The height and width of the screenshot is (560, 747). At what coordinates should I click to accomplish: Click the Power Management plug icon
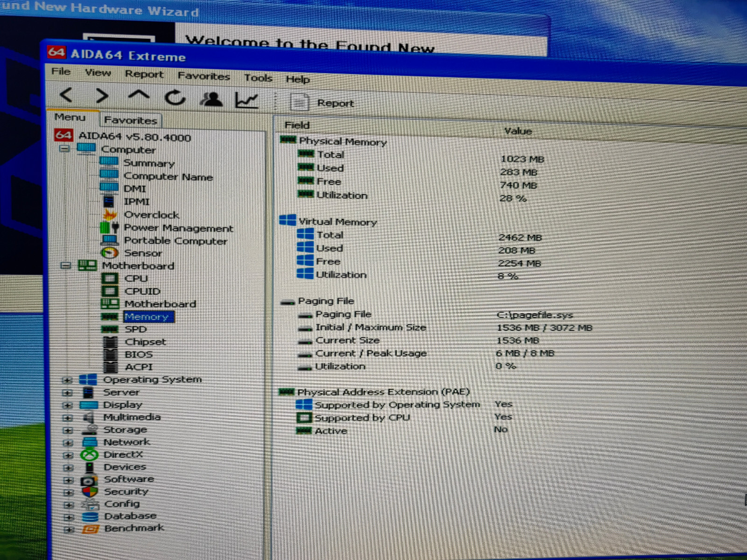(110, 227)
